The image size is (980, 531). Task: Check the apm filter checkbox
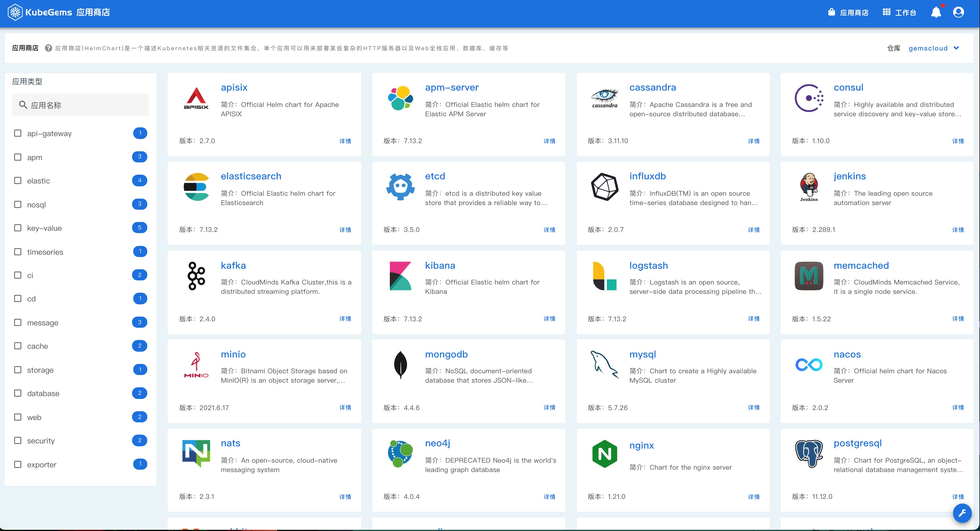[x=18, y=157]
